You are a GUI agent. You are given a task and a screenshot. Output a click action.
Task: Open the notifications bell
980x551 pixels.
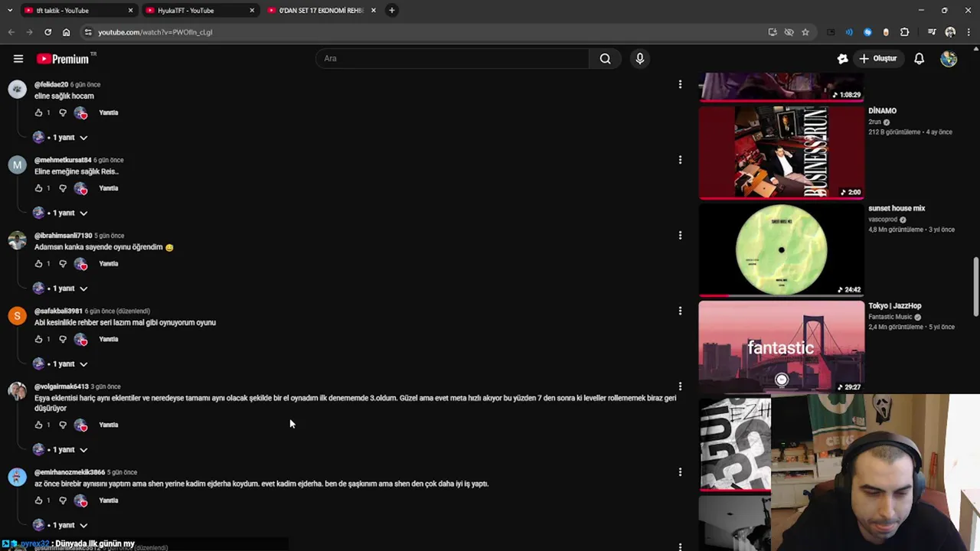coord(919,58)
